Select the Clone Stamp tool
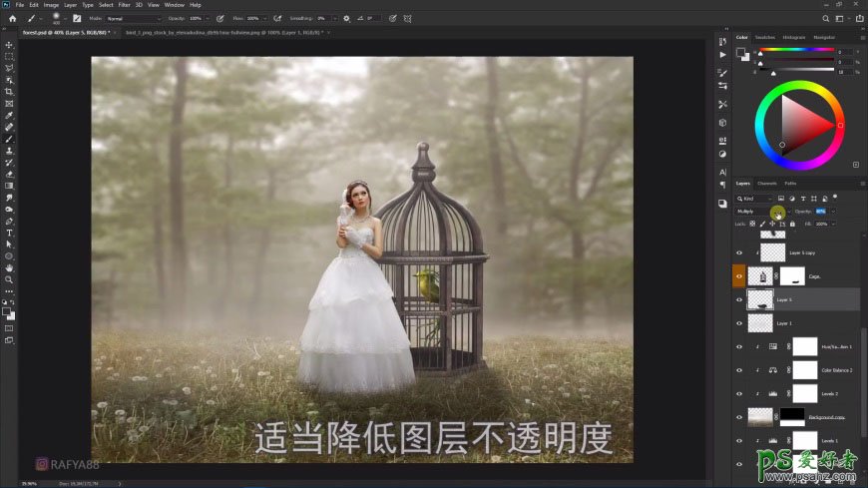 pos(9,151)
